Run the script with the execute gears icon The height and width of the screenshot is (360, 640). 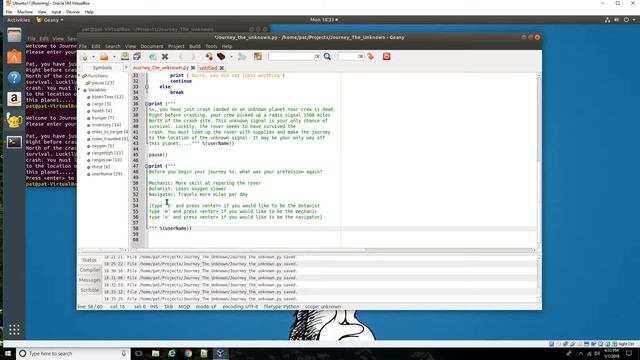click(x=242, y=57)
